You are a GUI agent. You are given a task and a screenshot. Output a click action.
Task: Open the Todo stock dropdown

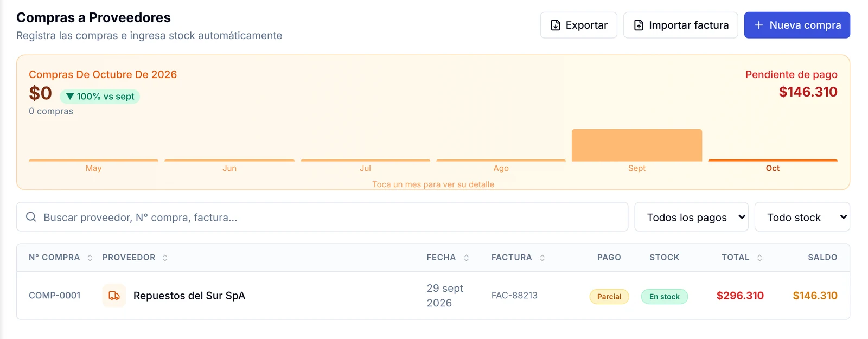[802, 217]
